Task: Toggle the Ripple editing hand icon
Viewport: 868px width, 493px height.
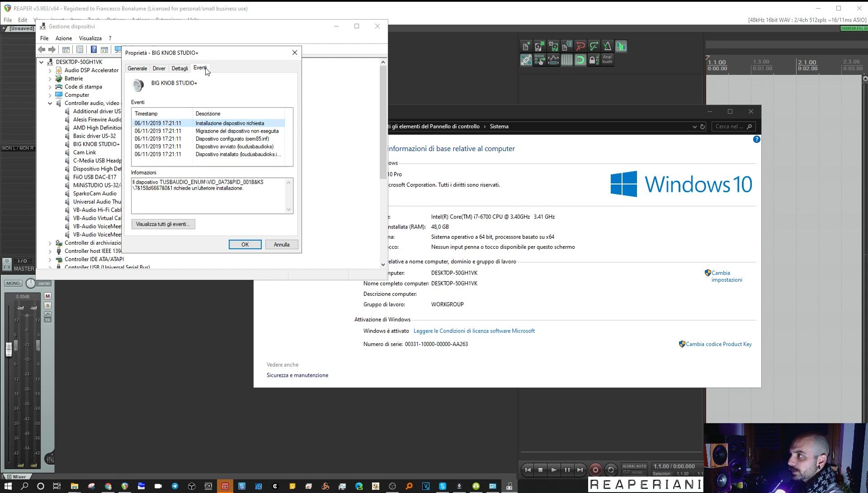Action: (539, 60)
